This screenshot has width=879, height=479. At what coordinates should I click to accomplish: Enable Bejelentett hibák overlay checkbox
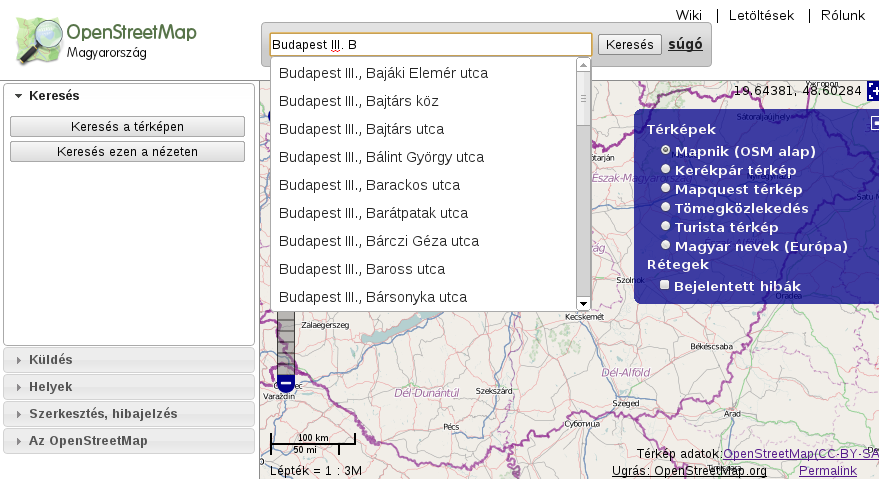pos(665,285)
